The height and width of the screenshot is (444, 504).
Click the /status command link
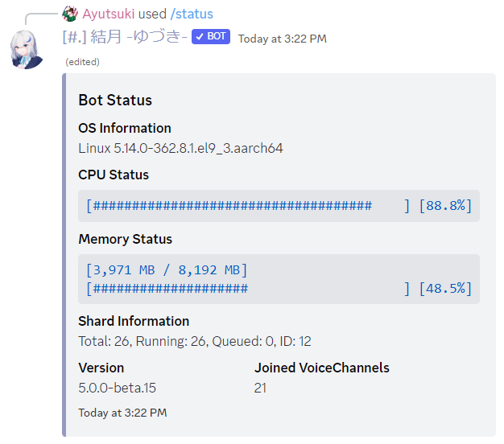click(x=192, y=14)
